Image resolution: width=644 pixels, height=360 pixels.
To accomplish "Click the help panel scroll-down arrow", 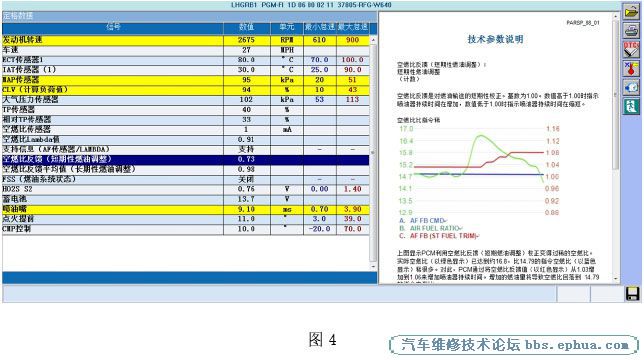I will [x=615, y=278].
